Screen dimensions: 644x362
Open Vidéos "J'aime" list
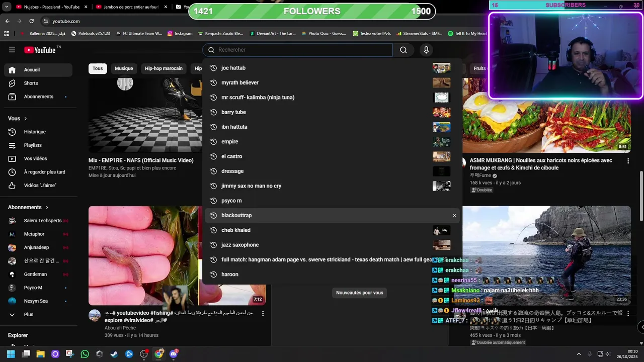click(x=38, y=186)
